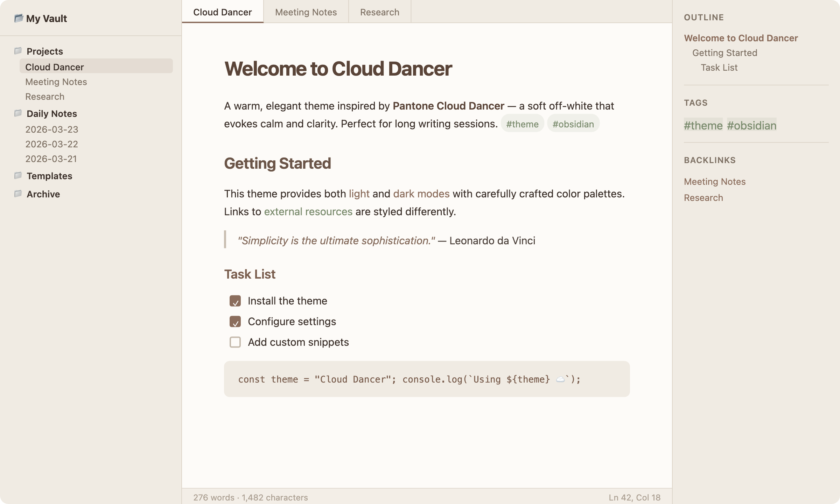Open Meeting Notes backlink
The width and height of the screenshot is (840, 504).
tap(715, 181)
